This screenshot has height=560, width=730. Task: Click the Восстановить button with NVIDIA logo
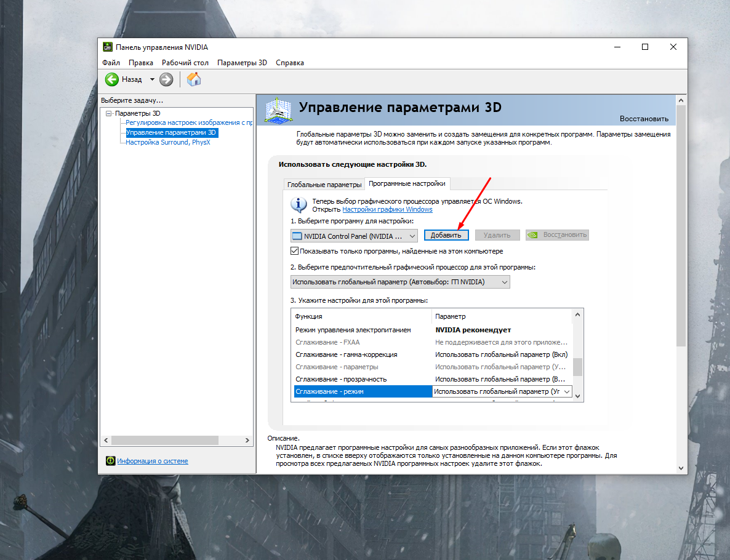click(557, 235)
